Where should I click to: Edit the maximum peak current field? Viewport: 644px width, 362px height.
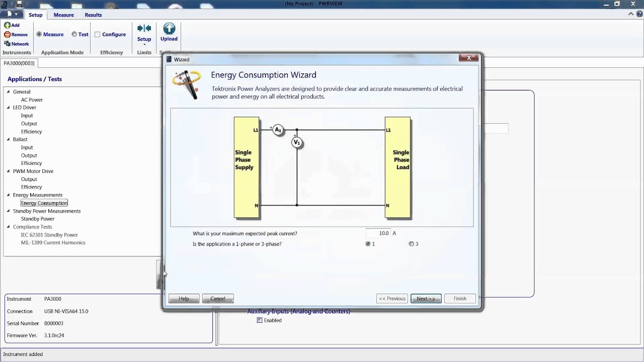tap(378, 233)
